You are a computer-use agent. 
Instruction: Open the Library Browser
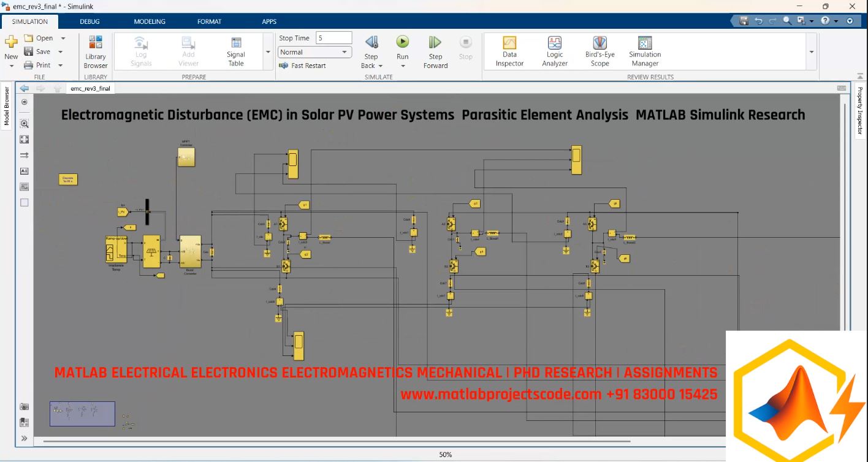(x=95, y=51)
